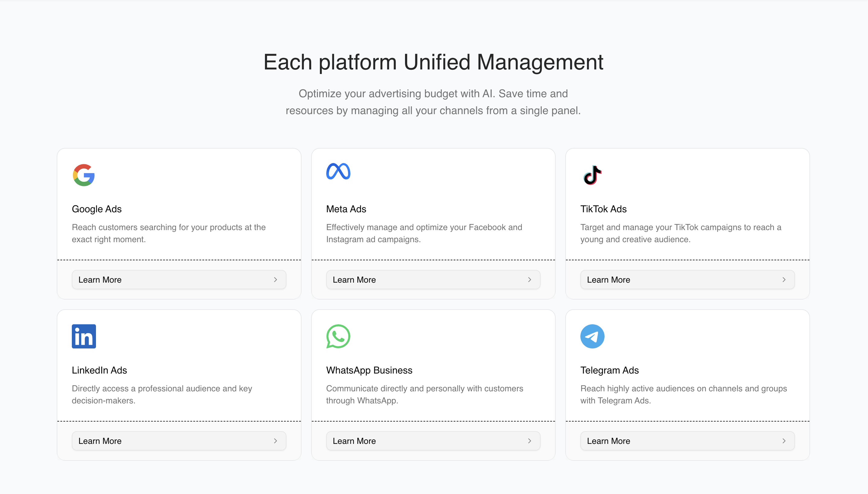Open Learn More for Meta Ads
The width and height of the screenshot is (868, 494).
[433, 280]
